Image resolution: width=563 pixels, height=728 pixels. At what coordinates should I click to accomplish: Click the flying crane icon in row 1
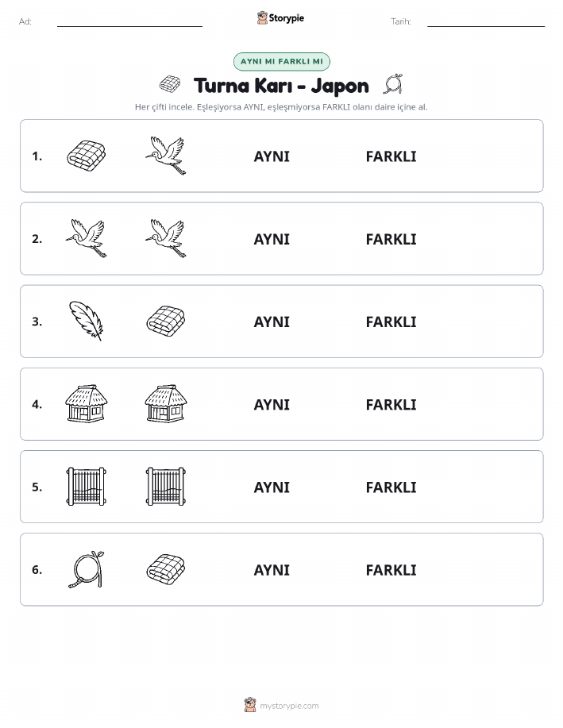click(166, 156)
